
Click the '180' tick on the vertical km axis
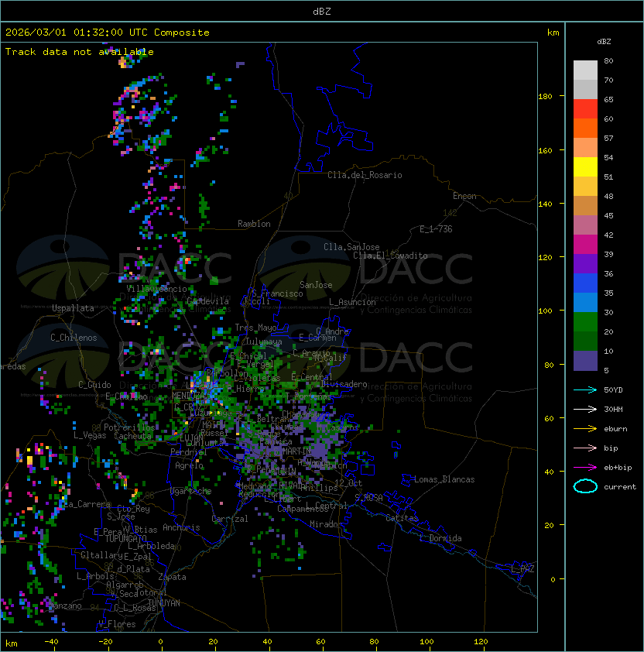point(545,97)
